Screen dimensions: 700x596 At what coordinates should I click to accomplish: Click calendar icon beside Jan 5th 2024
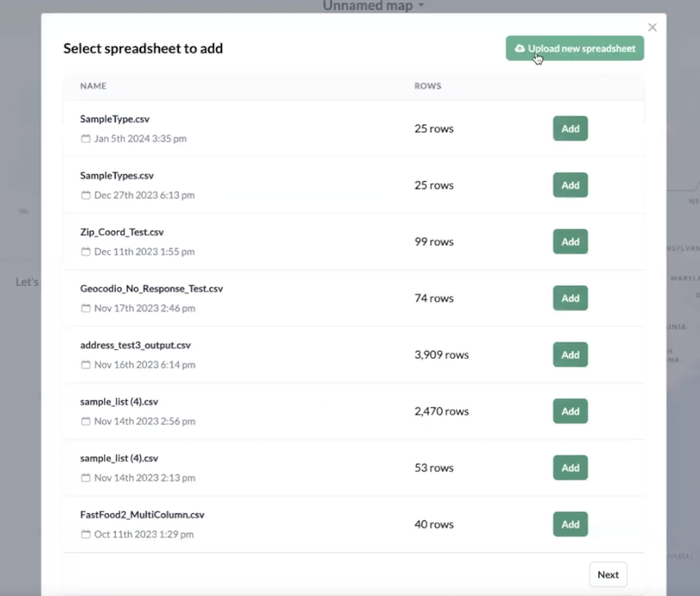[x=86, y=139]
